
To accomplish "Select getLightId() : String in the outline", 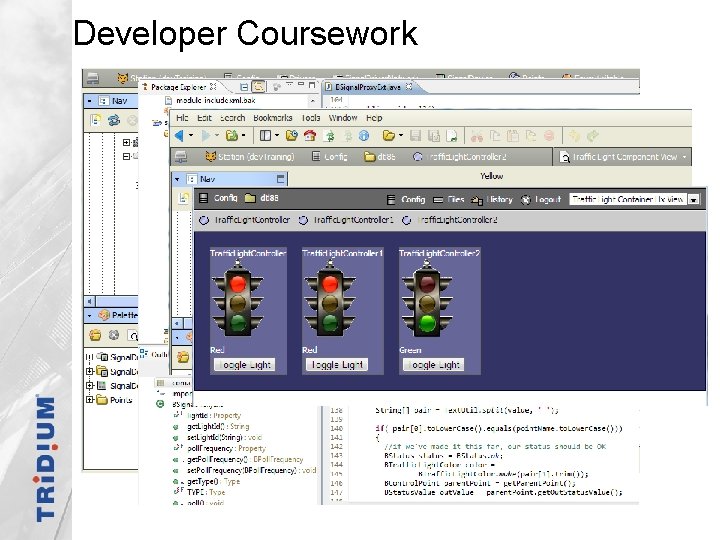I will click(x=218, y=427).
